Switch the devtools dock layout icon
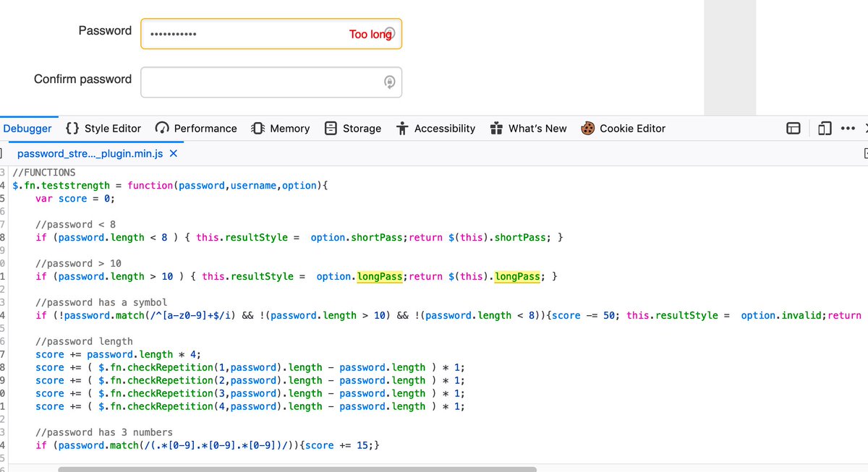Image resolution: width=868 pixels, height=472 pixels. (x=793, y=129)
